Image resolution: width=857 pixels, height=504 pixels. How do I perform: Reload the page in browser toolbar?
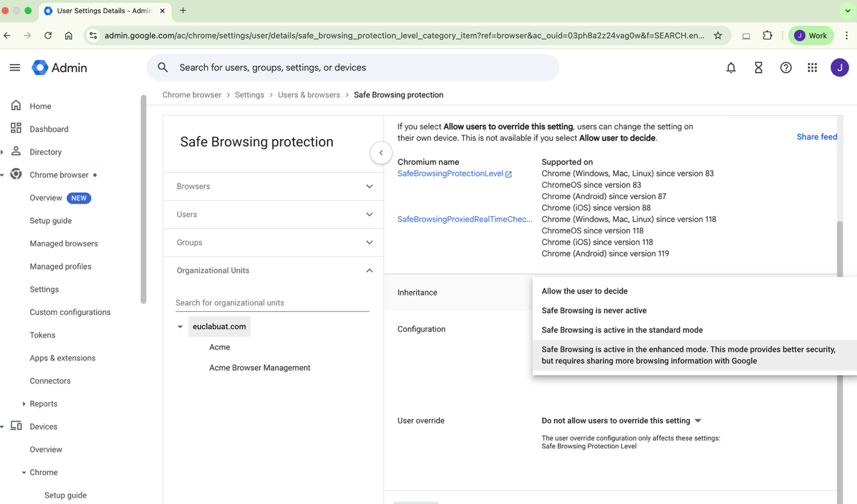tap(48, 35)
